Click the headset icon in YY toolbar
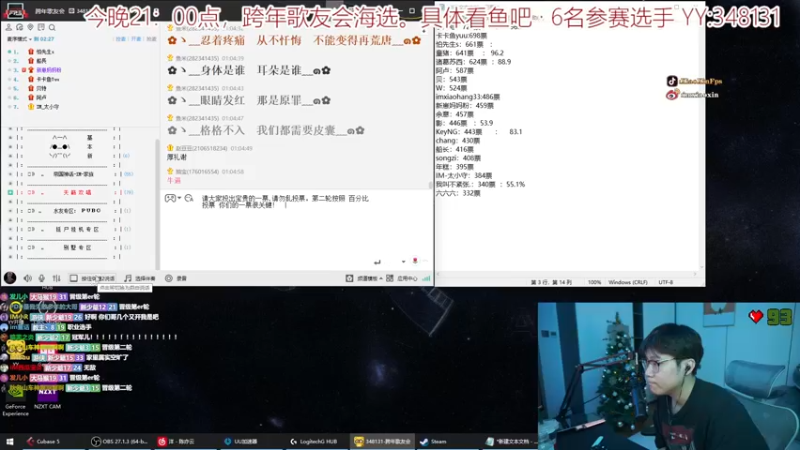This screenshot has width=800, height=450. 19,28
